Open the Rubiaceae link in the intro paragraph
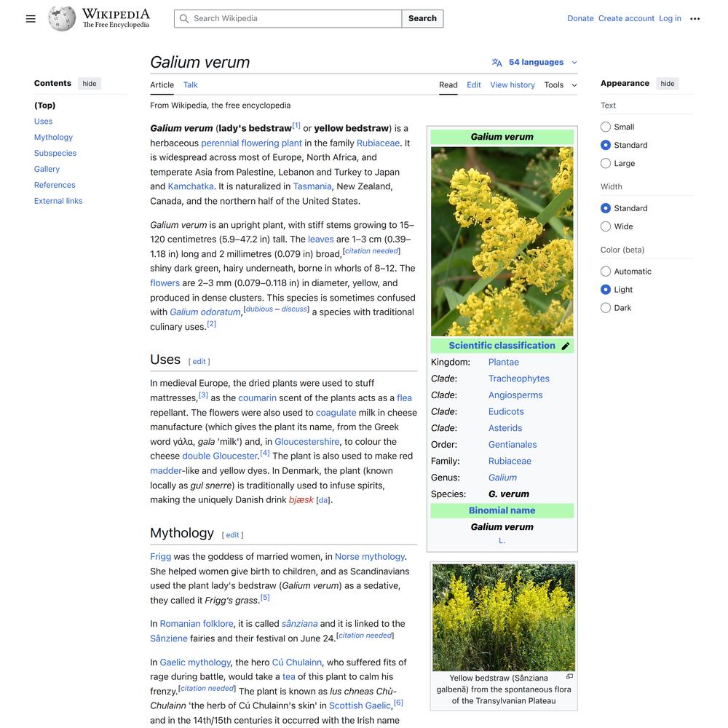 point(378,143)
